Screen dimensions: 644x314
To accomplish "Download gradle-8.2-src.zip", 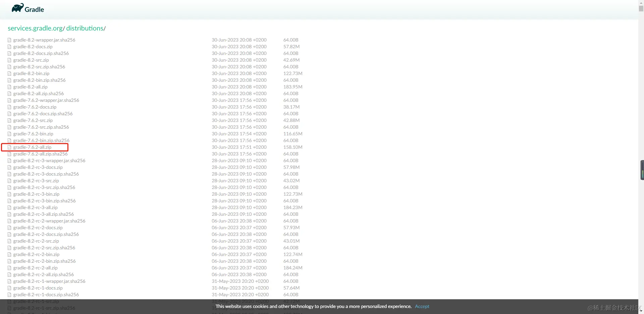I will [31, 60].
